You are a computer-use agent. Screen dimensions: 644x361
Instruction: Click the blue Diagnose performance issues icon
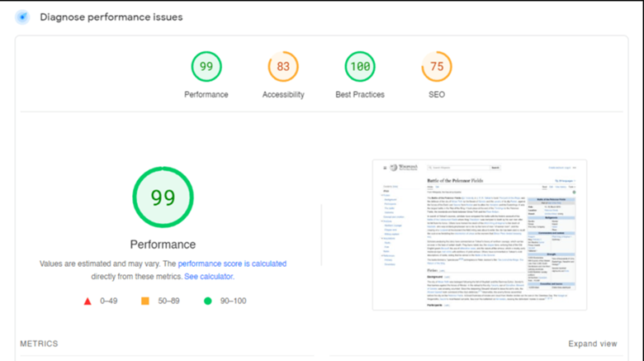[x=22, y=17]
